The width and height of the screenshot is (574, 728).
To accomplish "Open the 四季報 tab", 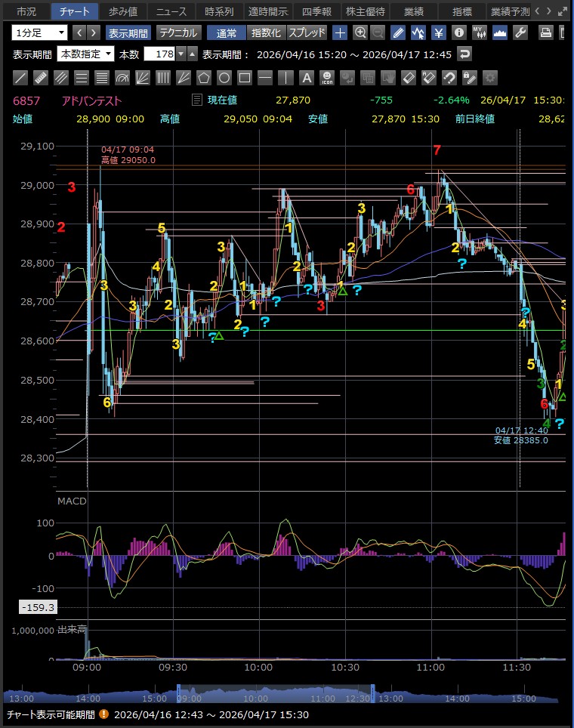I will click(x=316, y=11).
